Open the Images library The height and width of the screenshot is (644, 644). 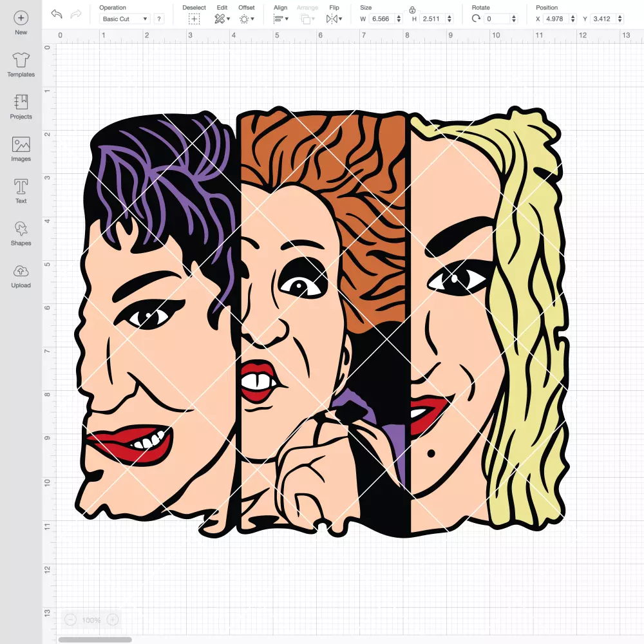[21, 149]
